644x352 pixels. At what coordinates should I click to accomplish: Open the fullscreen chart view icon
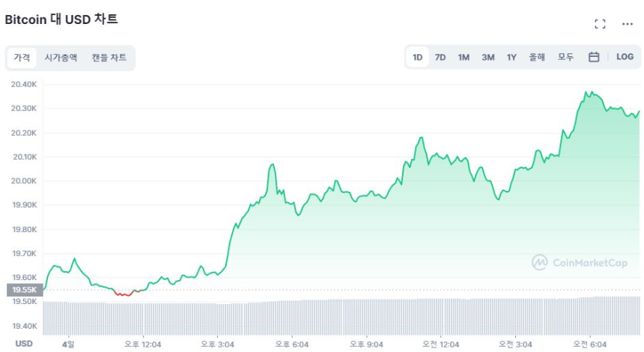tap(600, 24)
